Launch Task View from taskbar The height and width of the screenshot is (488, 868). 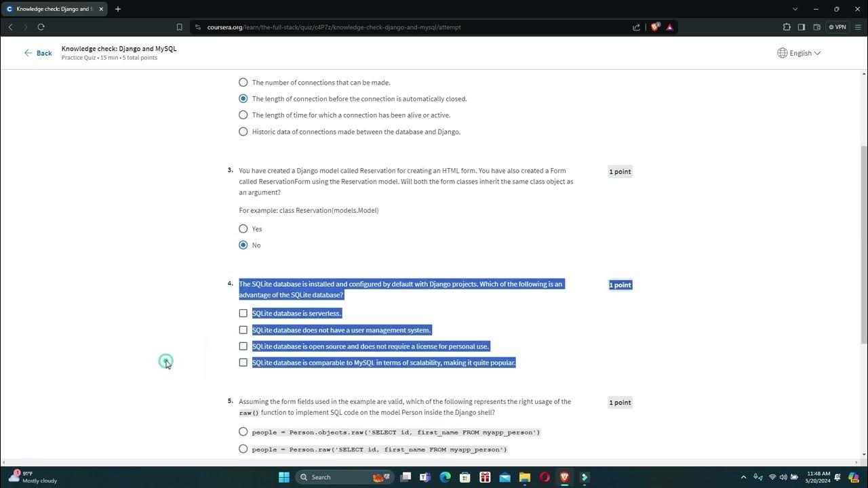coord(406,477)
